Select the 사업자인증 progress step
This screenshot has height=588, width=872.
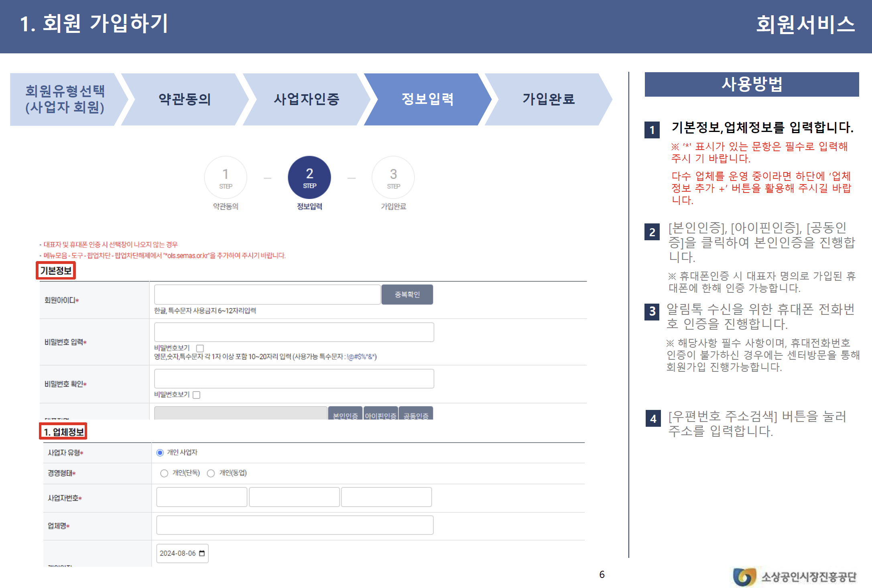[306, 99]
